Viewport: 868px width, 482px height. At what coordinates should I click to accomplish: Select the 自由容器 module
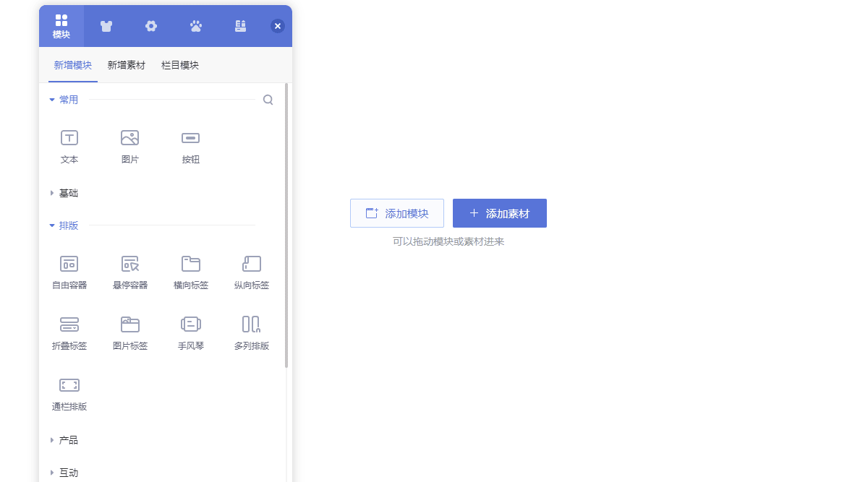[x=69, y=272]
